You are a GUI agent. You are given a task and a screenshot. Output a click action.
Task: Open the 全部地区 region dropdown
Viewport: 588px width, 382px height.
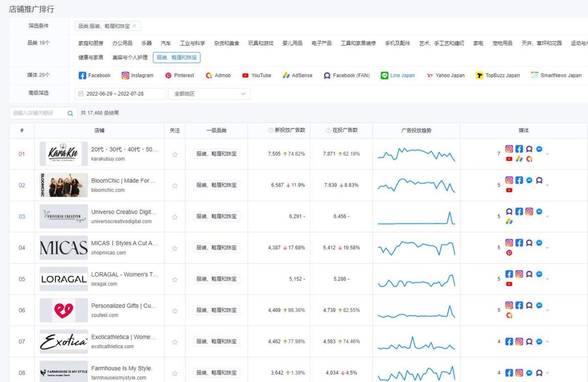click(x=209, y=94)
